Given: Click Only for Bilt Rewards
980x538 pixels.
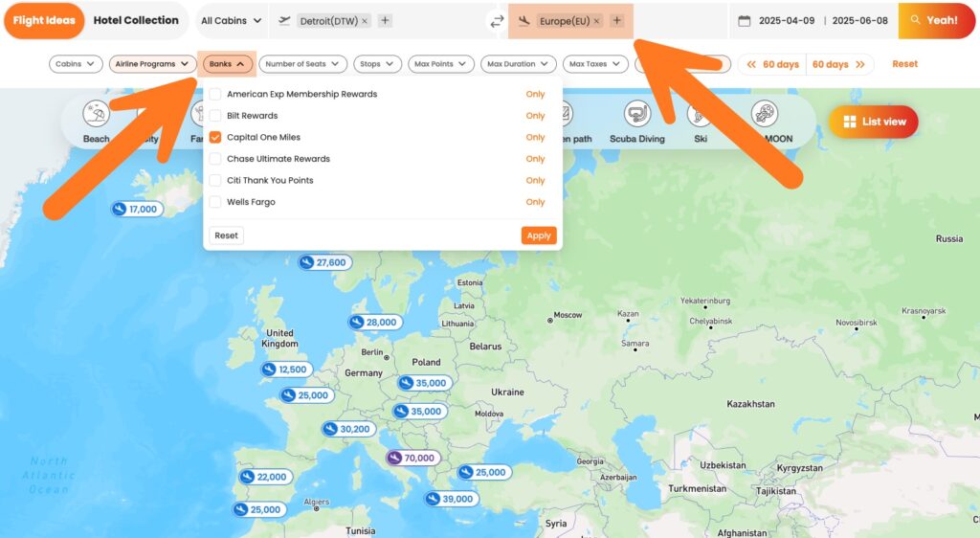Looking at the screenshot, I should [535, 116].
